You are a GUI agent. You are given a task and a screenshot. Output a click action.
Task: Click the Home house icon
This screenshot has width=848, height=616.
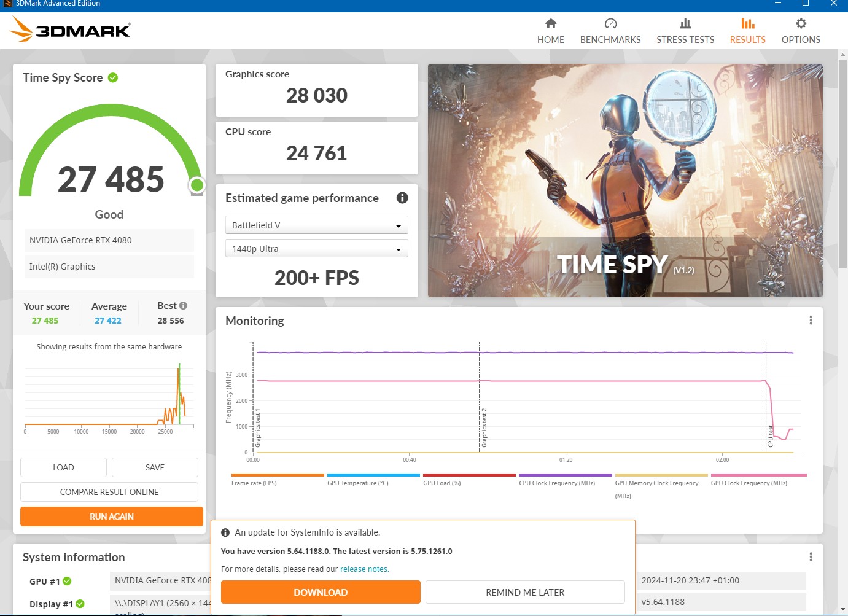tap(551, 23)
